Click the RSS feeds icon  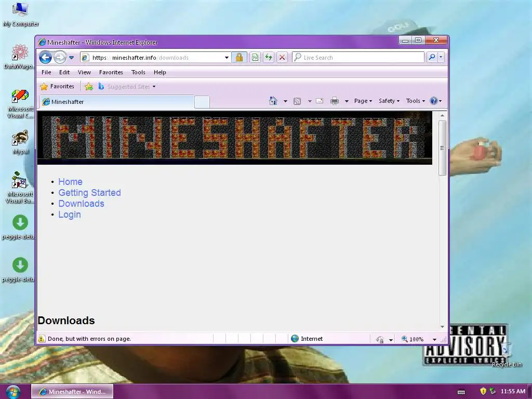point(297,101)
